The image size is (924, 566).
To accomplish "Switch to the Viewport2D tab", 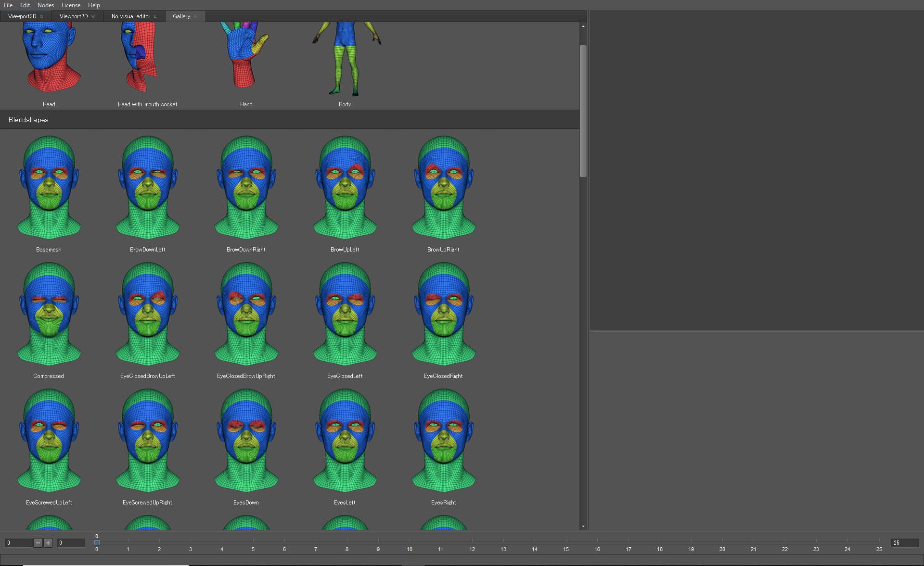I will [77, 16].
